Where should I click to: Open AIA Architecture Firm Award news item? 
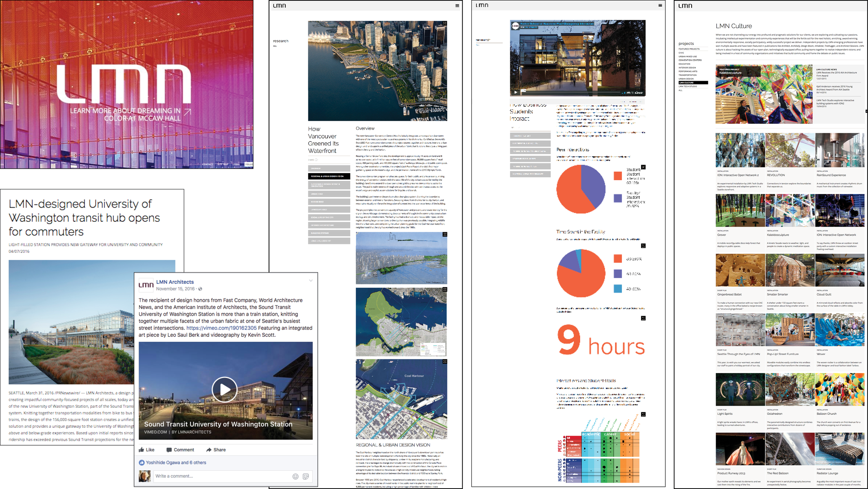click(x=837, y=74)
